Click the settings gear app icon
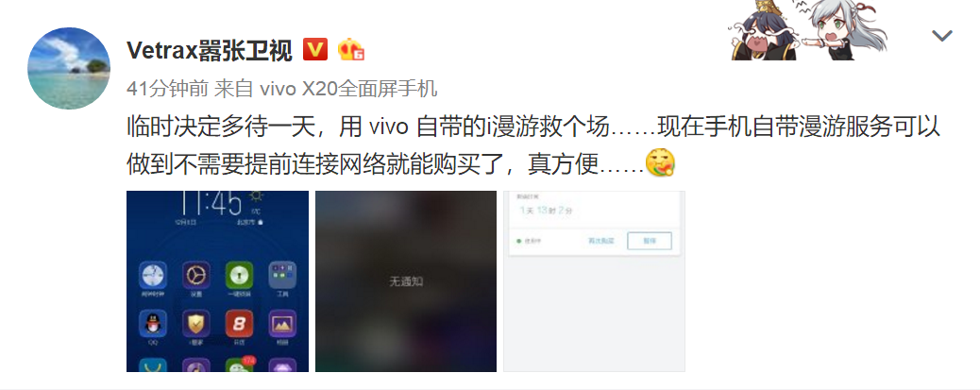Image resolution: width=980 pixels, height=390 pixels. coord(196,275)
